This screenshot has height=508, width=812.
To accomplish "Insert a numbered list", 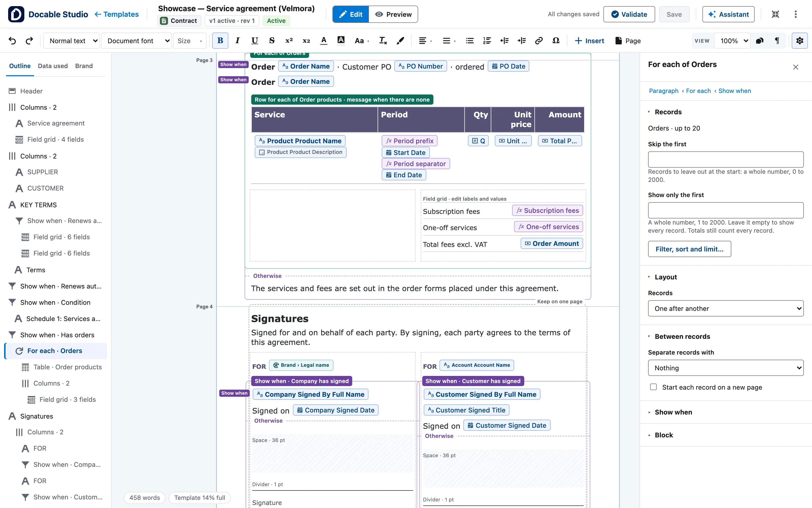I will click(x=487, y=41).
